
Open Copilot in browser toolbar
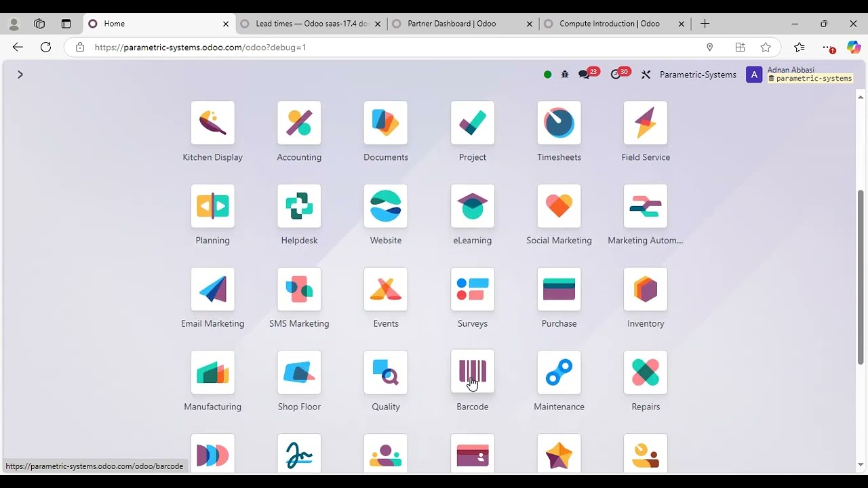(x=854, y=47)
